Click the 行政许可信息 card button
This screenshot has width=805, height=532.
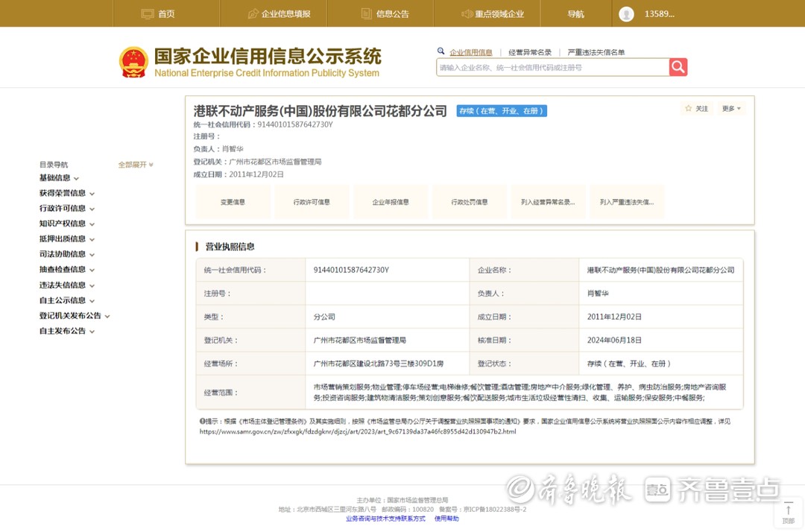click(312, 202)
